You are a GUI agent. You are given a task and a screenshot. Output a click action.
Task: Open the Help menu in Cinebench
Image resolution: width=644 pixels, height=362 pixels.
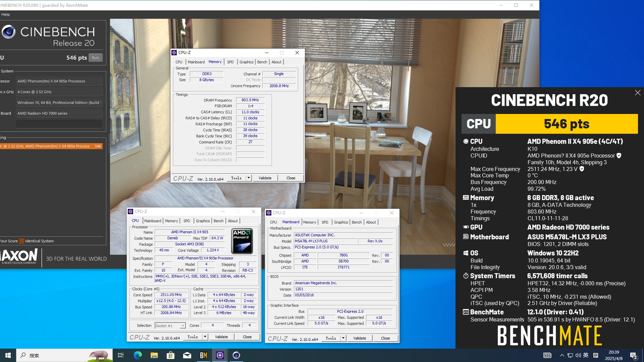(x=6, y=14)
